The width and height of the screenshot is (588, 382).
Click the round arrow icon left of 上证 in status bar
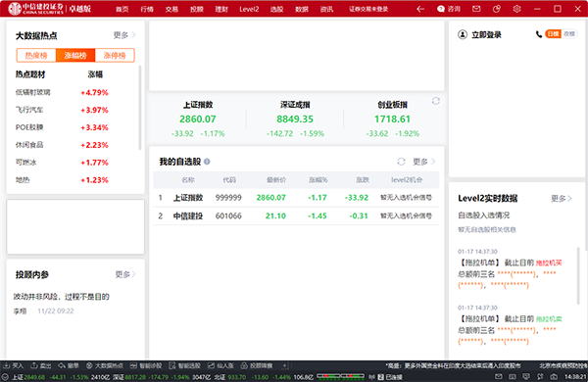(5, 377)
